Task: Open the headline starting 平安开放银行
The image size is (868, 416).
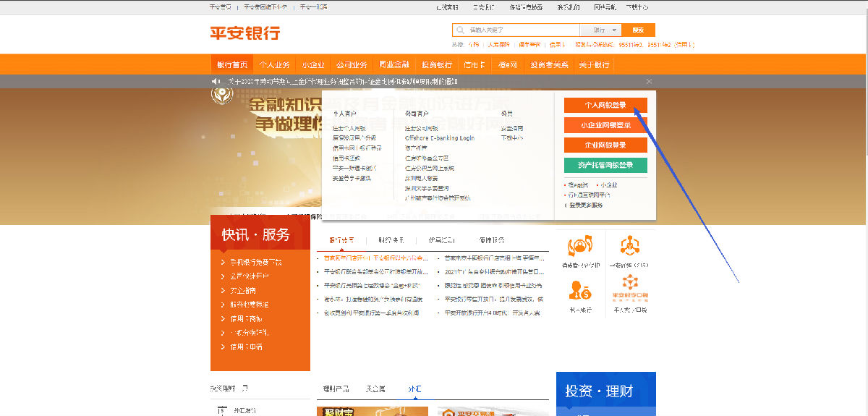Action: click(x=493, y=313)
